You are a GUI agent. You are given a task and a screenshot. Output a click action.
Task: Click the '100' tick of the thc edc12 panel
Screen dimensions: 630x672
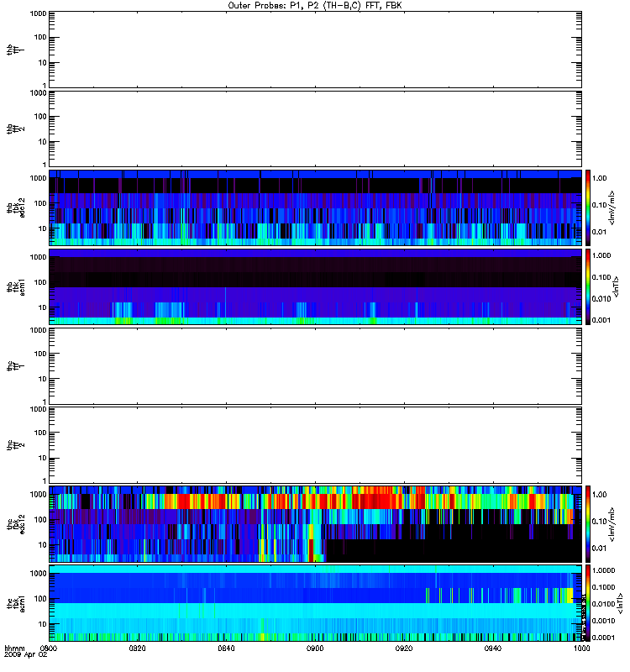click(40, 520)
